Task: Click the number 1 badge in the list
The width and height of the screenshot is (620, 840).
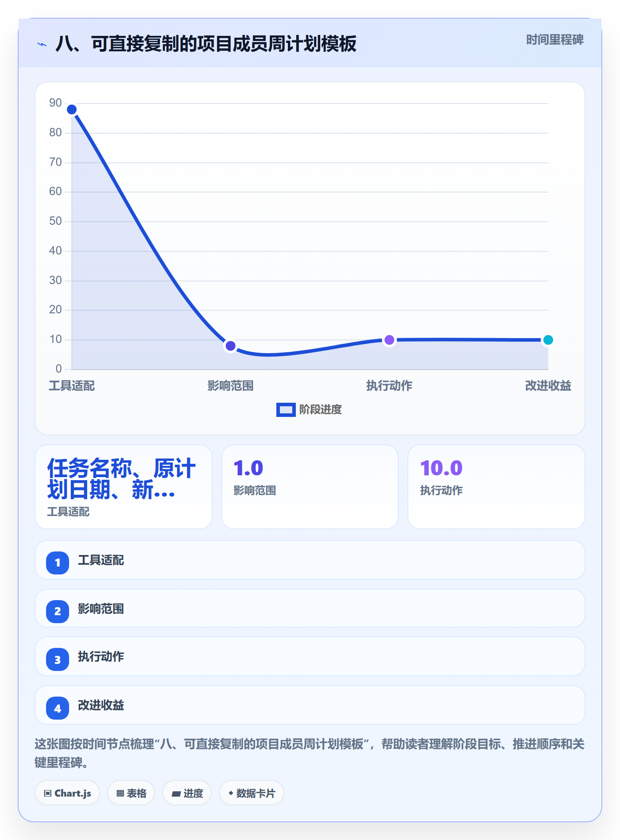Action: coord(58,563)
